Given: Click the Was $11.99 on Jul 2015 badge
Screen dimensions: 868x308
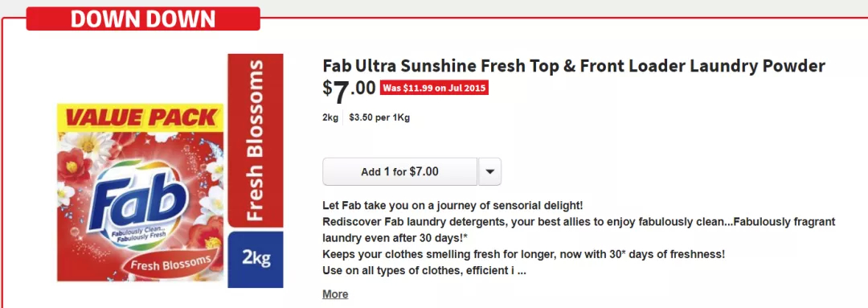Looking at the screenshot, I should pos(434,88).
